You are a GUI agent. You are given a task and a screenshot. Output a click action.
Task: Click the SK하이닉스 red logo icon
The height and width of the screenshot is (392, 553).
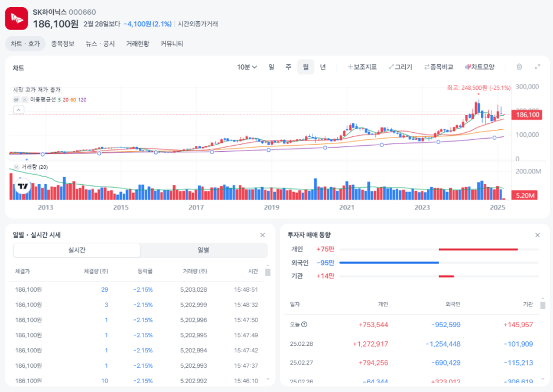coord(17,18)
